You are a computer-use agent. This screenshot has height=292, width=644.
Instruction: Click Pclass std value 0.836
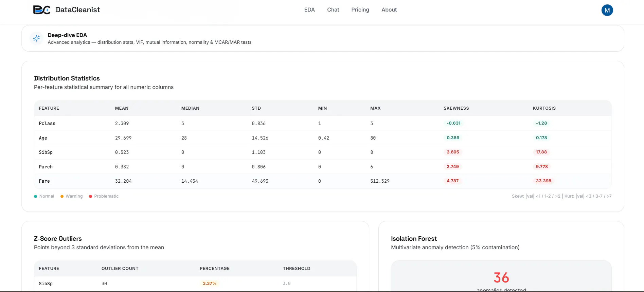coord(258,124)
